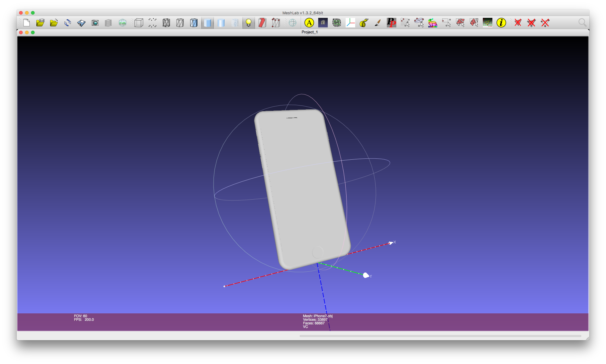The height and width of the screenshot is (364, 606).
Task: Click the MeshLab v1.3.2_64bit title
Action: [x=303, y=13]
